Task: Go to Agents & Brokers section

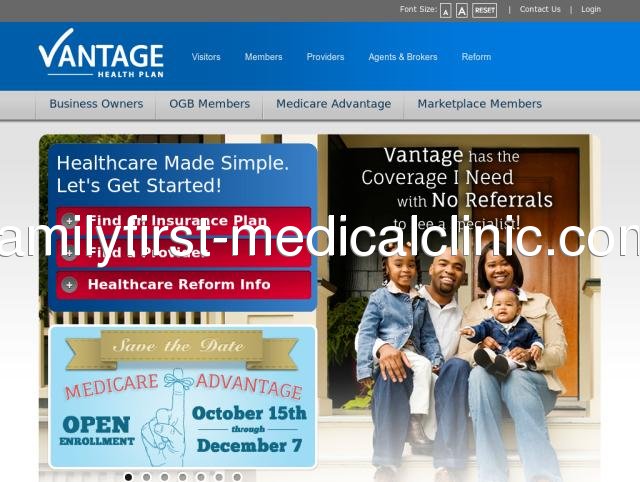Action: click(x=403, y=57)
